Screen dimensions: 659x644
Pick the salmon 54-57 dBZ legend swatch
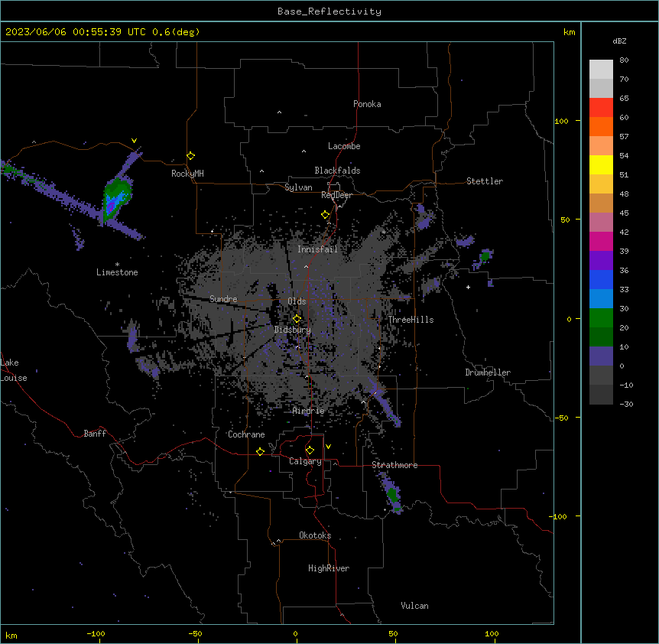tap(601, 145)
